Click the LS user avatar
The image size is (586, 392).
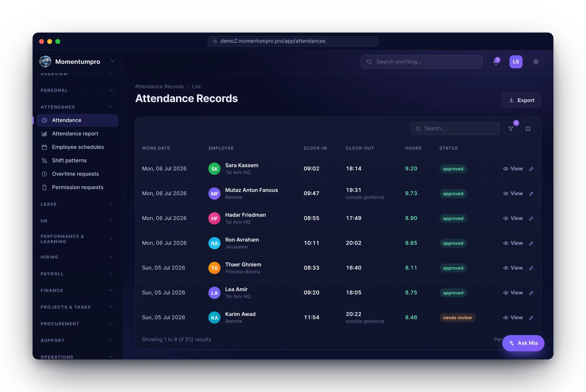click(x=516, y=62)
